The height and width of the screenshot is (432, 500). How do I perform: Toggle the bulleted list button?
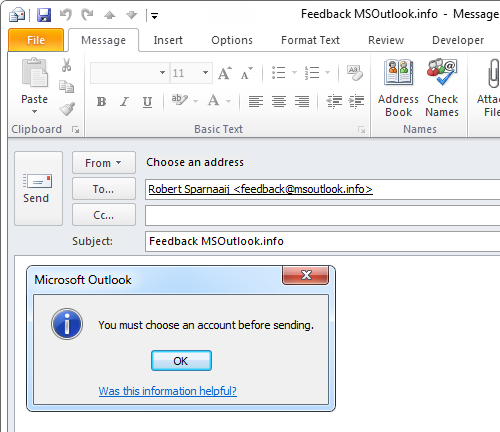pos(279,72)
